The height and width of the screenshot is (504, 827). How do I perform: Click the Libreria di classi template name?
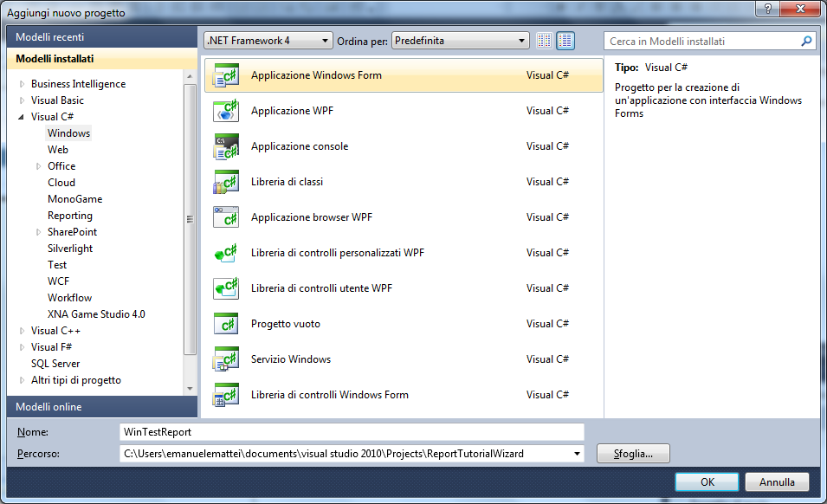[x=287, y=182]
